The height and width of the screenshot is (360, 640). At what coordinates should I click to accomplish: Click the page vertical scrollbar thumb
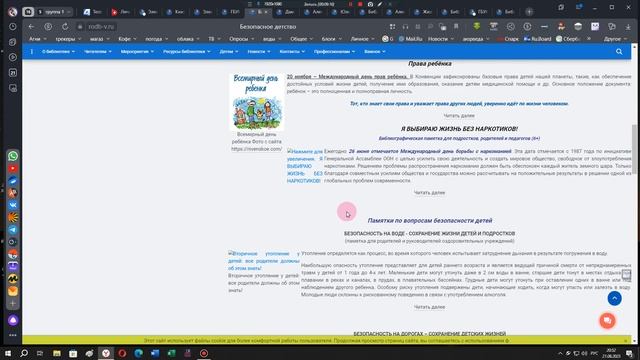coord(634,149)
